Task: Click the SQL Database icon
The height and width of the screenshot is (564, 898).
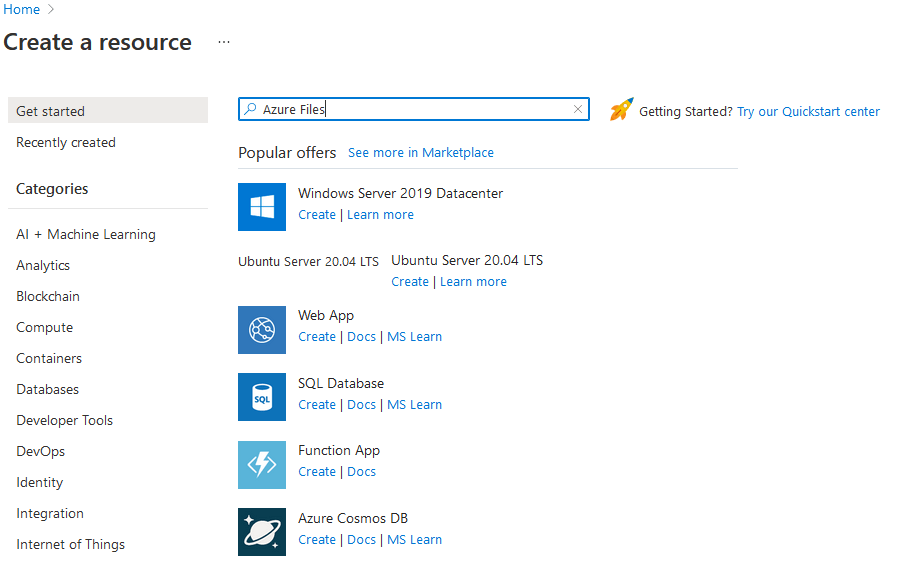Action: pos(262,397)
